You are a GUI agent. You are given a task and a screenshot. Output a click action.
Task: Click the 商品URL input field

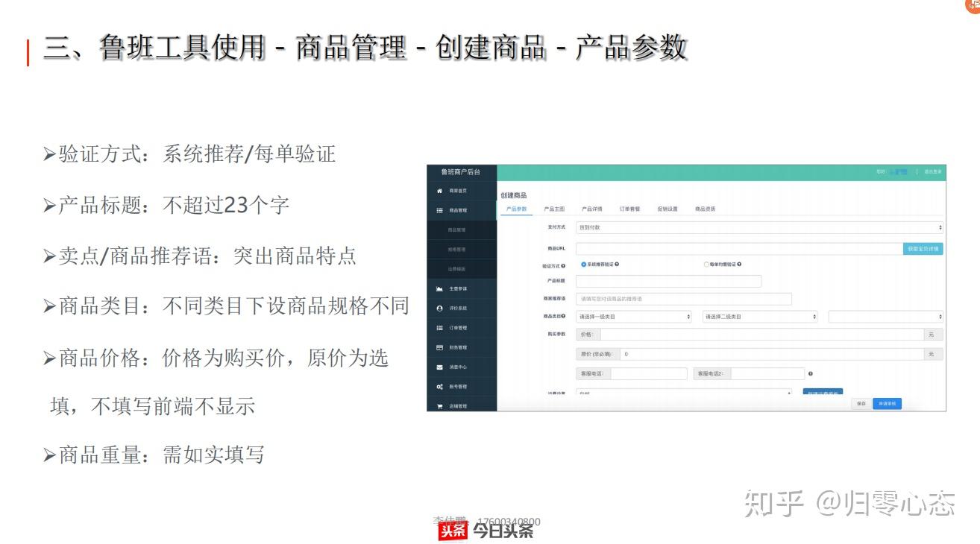point(739,249)
